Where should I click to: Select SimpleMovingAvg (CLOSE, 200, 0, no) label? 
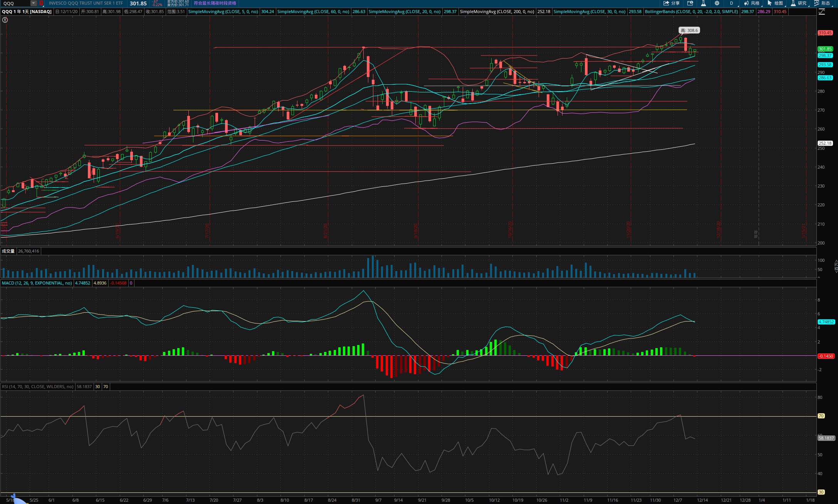pyautogui.click(x=497, y=12)
